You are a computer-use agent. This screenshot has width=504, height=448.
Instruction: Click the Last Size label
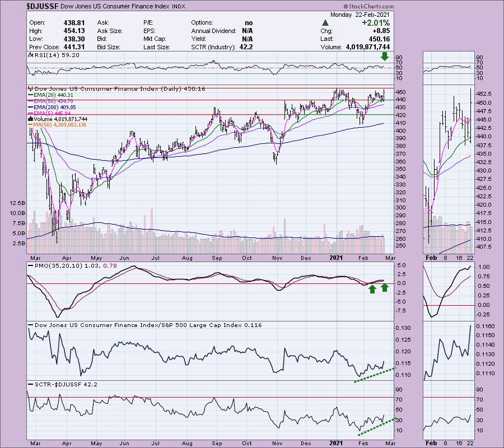coord(157,47)
